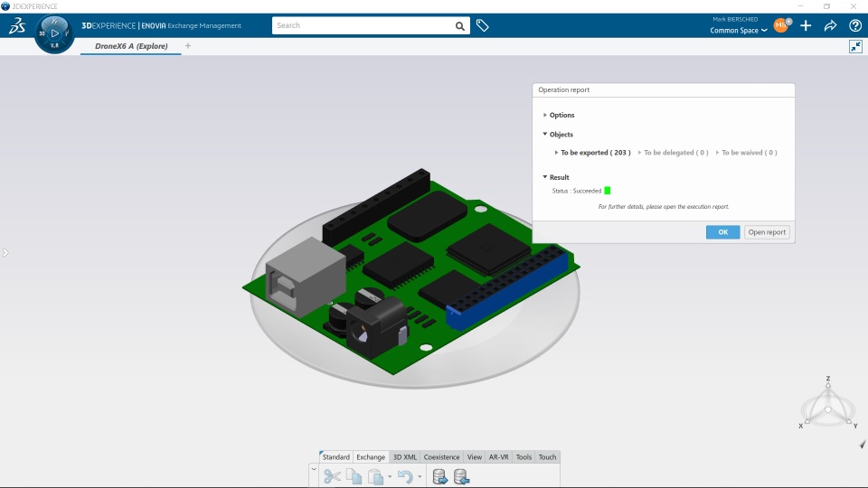Image resolution: width=868 pixels, height=488 pixels.
Task: Click the database export icon in action bar
Action: click(440, 476)
